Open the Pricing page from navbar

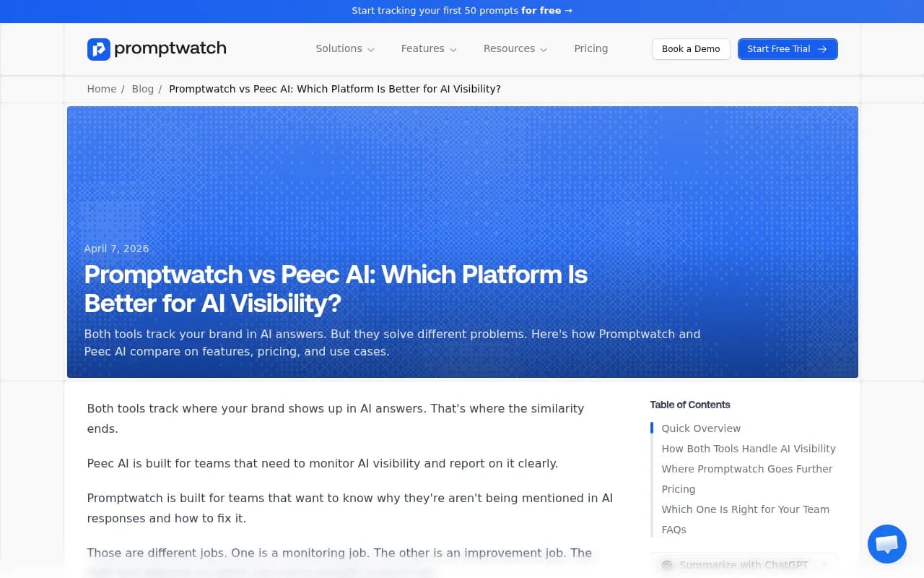590,48
